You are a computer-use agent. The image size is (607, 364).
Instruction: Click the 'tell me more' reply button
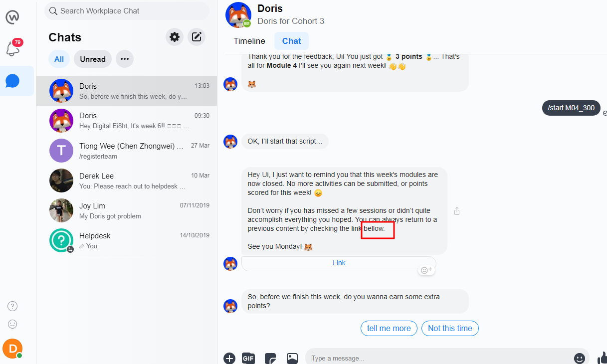point(389,328)
